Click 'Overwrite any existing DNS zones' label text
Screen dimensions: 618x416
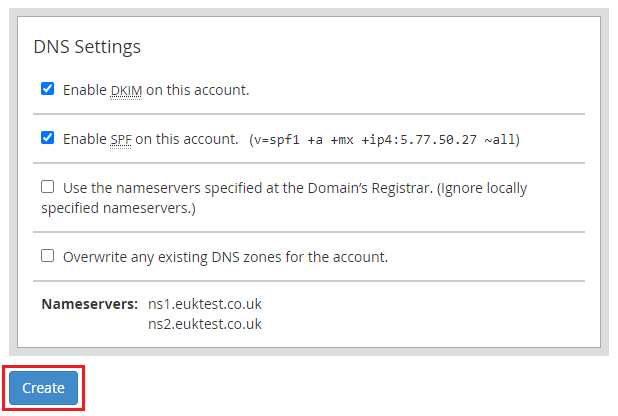point(225,257)
